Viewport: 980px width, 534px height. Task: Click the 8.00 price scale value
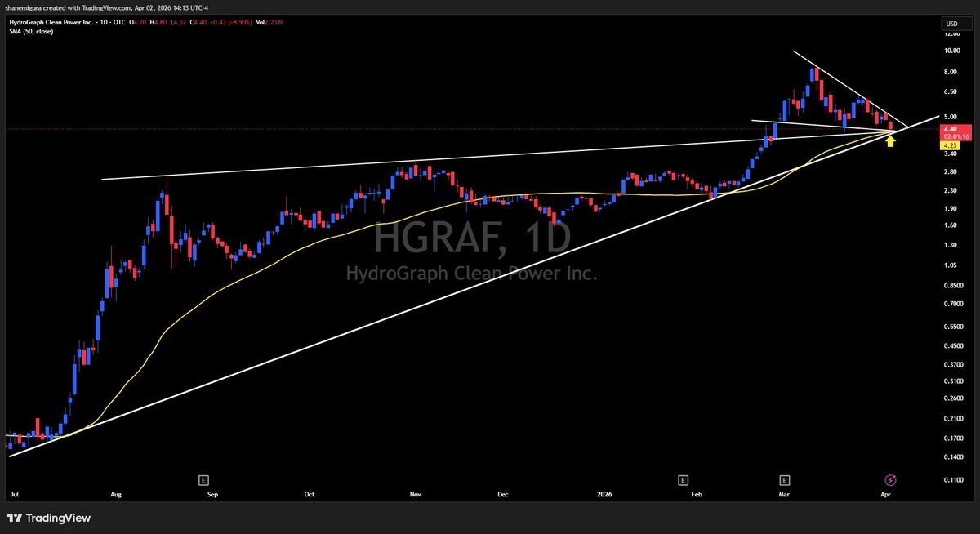pyautogui.click(x=951, y=72)
